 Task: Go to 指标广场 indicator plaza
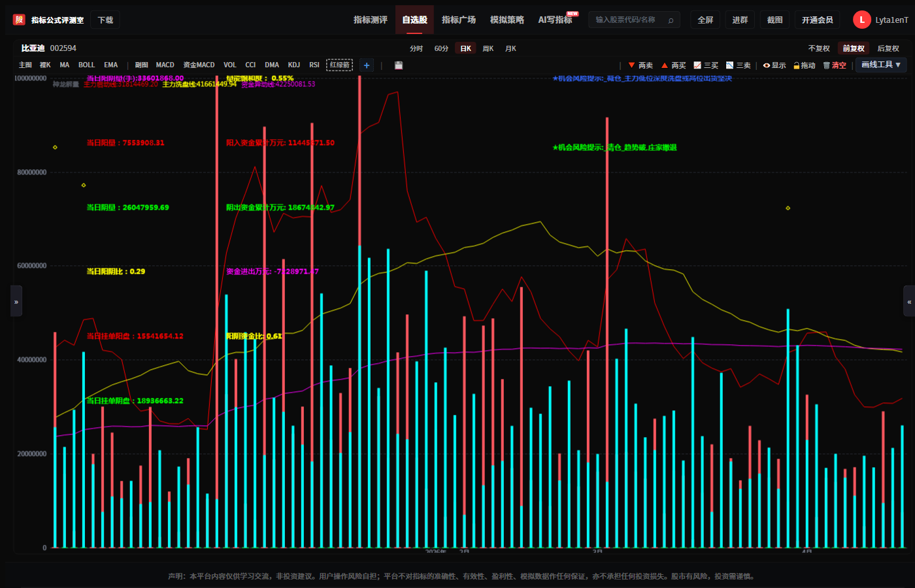point(459,20)
